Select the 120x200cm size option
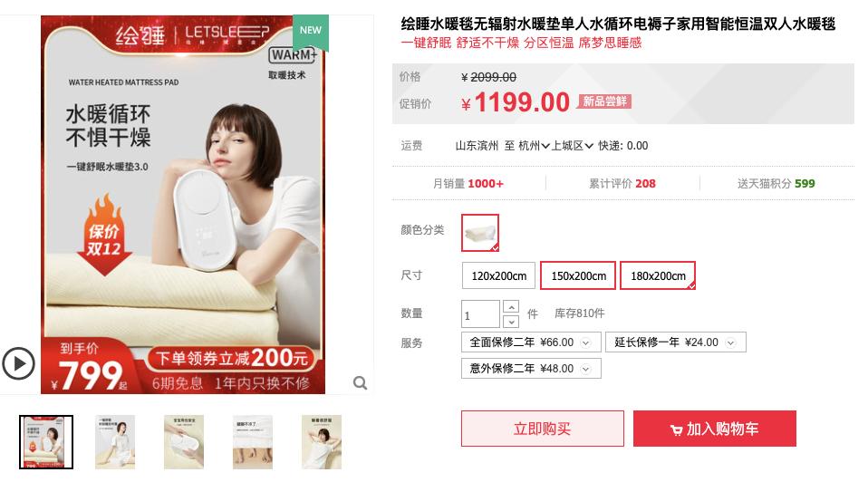The image size is (868, 482). click(x=498, y=275)
